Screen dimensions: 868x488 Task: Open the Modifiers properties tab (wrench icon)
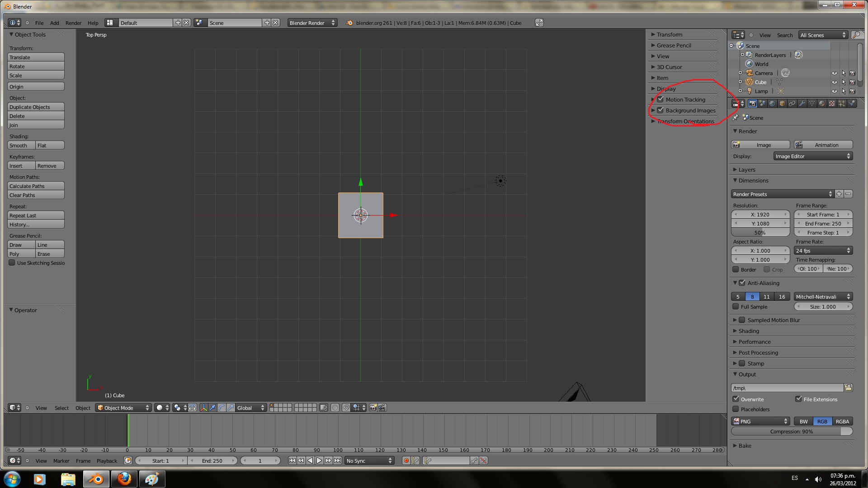802,103
